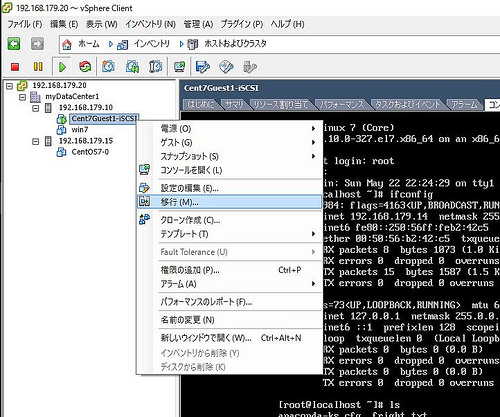The image size is (500, 417).
Task: Select Cent7Guest1-iSCSI in inventory tree
Action: 104,119
